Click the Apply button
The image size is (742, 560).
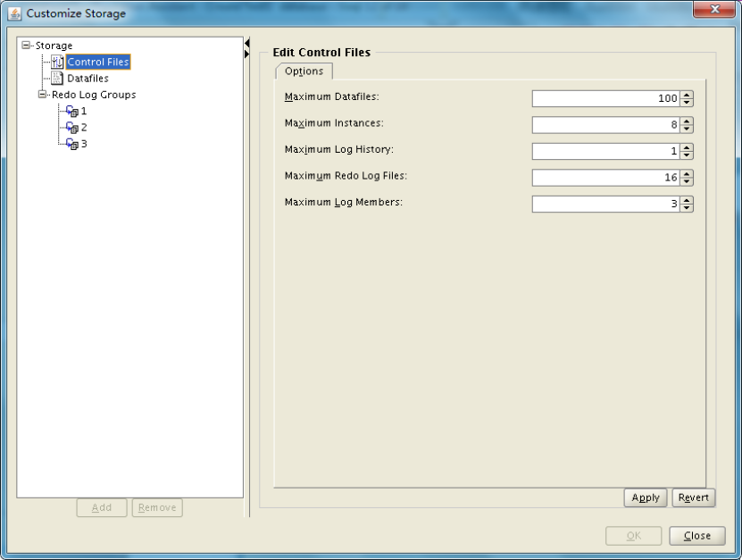pos(646,497)
